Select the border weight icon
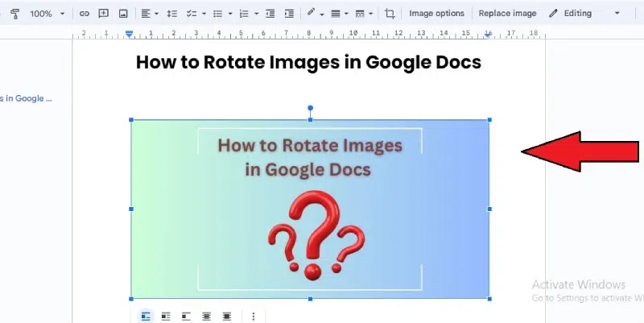Screen dimensions: 644x323 (336, 14)
